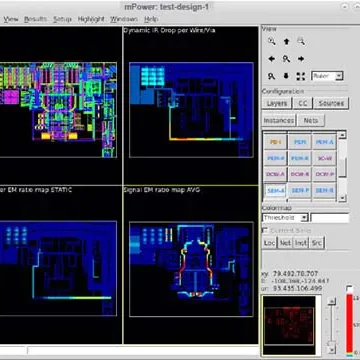Open the Threshold colormap dropdown
Viewport: 360px width, 360px height.
(x=285, y=218)
